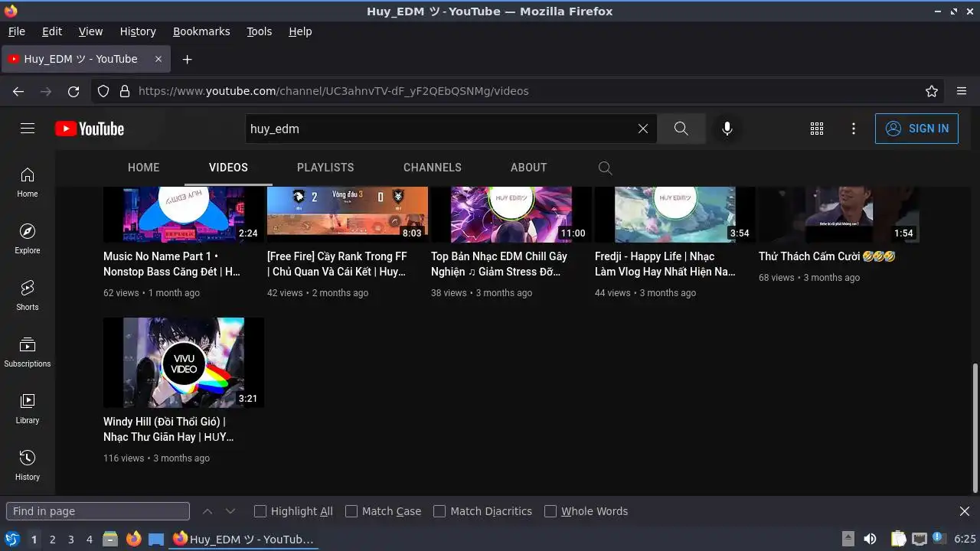Go back in Firefox
The height and width of the screenshot is (551, 980).
click(x=18, y=91)
